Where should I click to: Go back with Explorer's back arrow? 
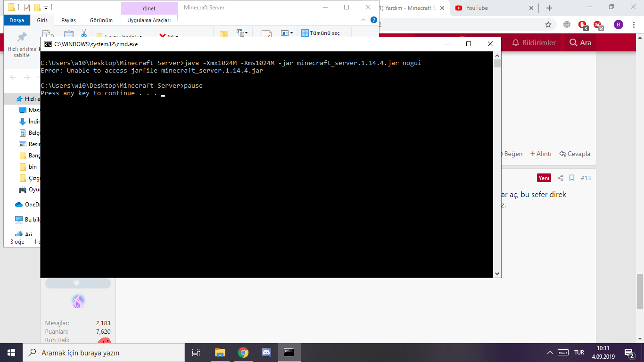point(13,77)
